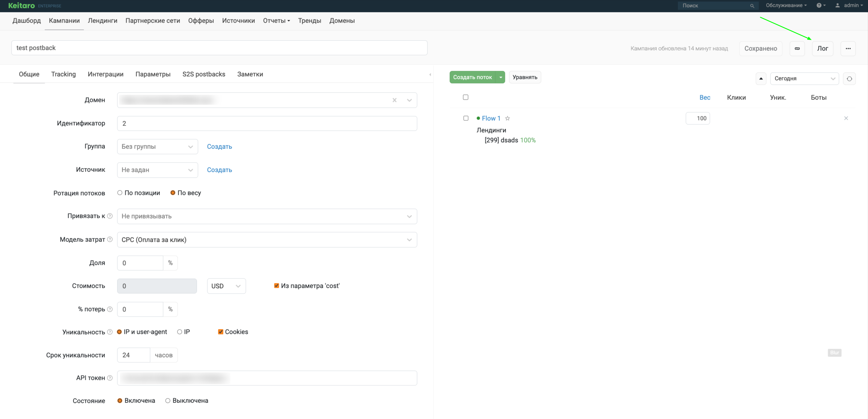Open the Отчеты menu
Viewport: 868px width, 419px height.
point(276,21)
